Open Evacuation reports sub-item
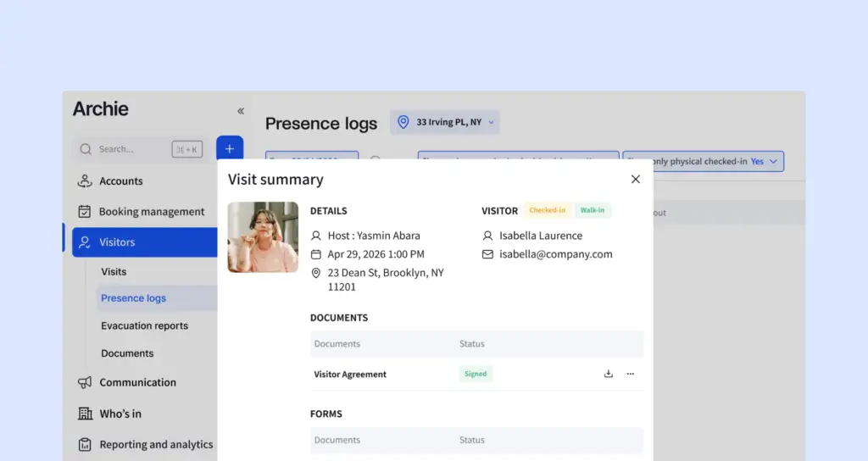The image size is (868, 461). click(x=144, y=325)
